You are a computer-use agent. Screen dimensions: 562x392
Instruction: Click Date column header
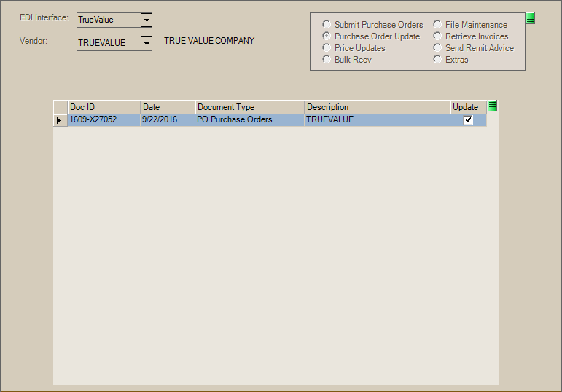(x=168, y=107)
